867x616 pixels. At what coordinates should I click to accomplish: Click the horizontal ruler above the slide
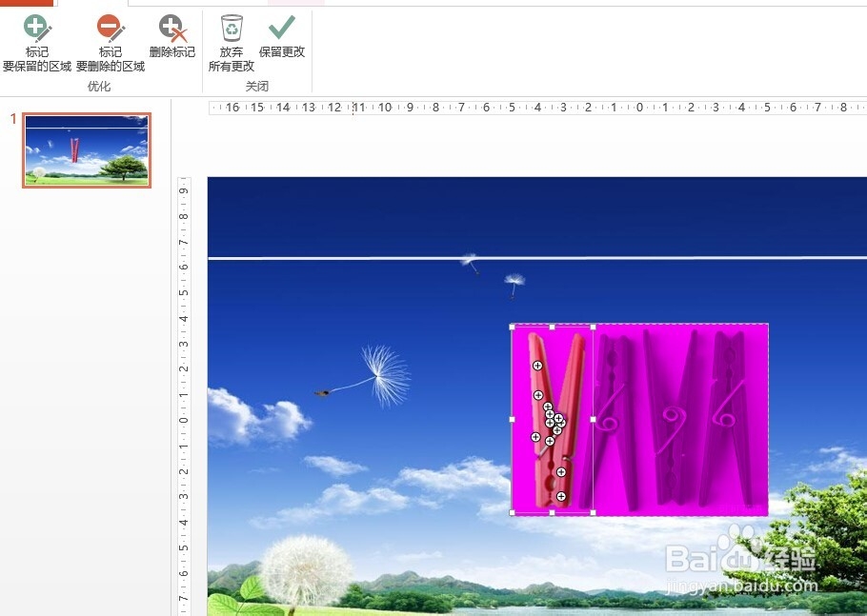(x=537, y=108)
